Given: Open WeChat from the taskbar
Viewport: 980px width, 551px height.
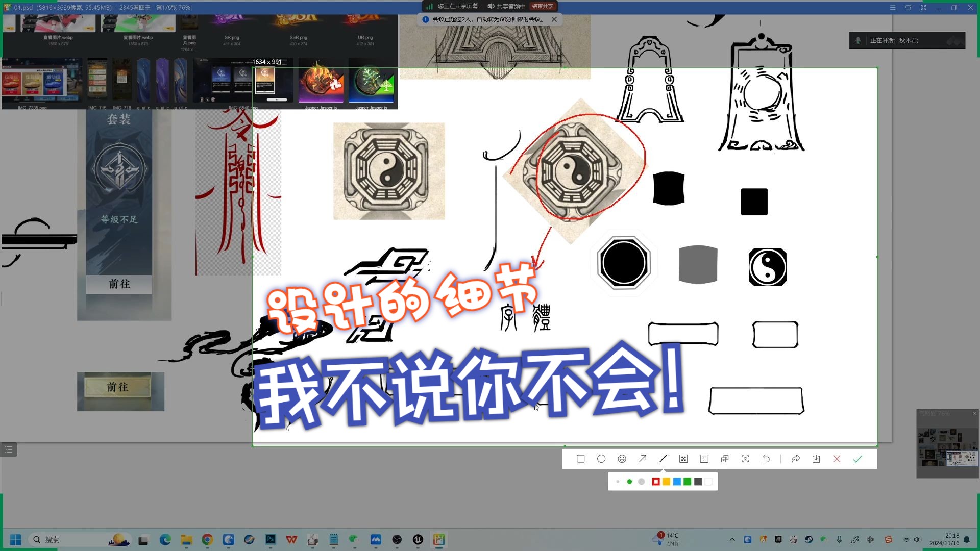Looking at the screenshot, I should tap(354, 539).
